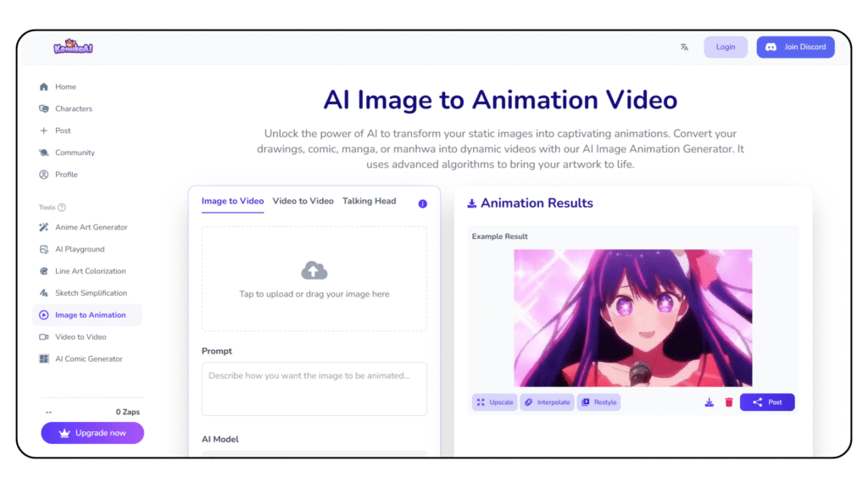Click the 0 Zaps balance text

click(128, 412)
